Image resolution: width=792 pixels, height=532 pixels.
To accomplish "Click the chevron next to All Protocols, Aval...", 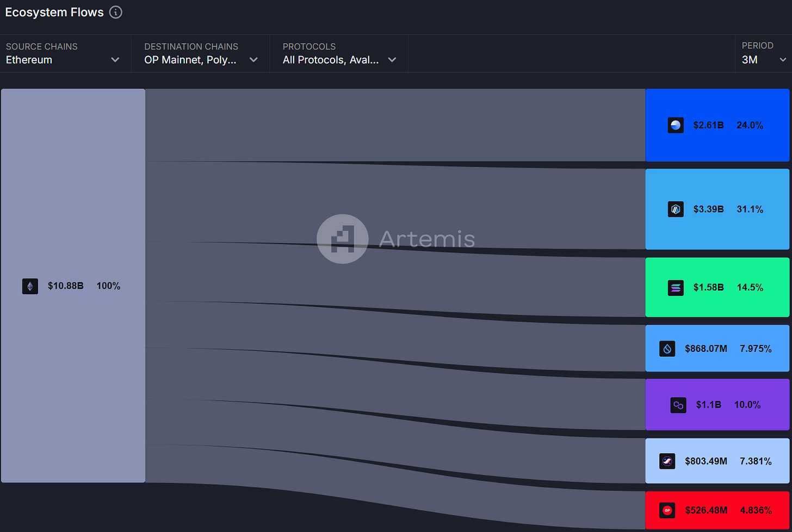I will tap(392, 60).
